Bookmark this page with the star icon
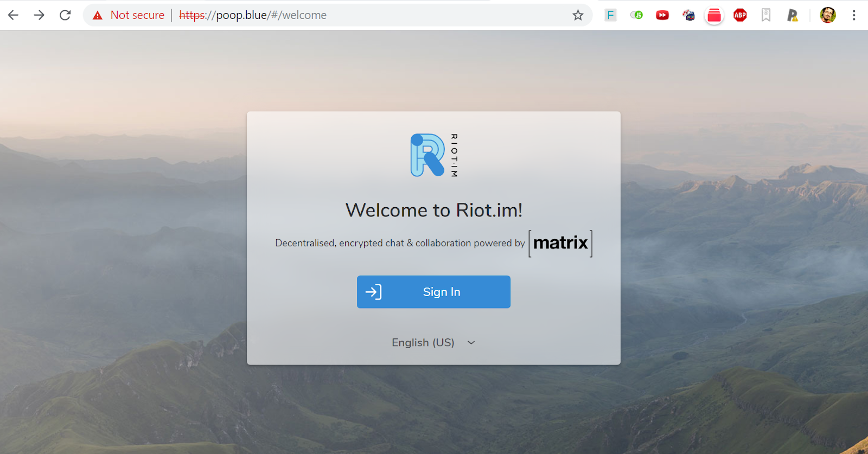The height and width of the screenshot is (454, 868). pos(578,15)
